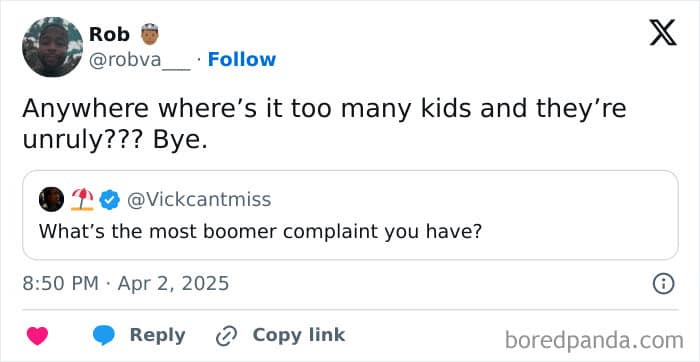Screen dimensions: 700x362
Task: Click the Copy link text
Action: 299,335
